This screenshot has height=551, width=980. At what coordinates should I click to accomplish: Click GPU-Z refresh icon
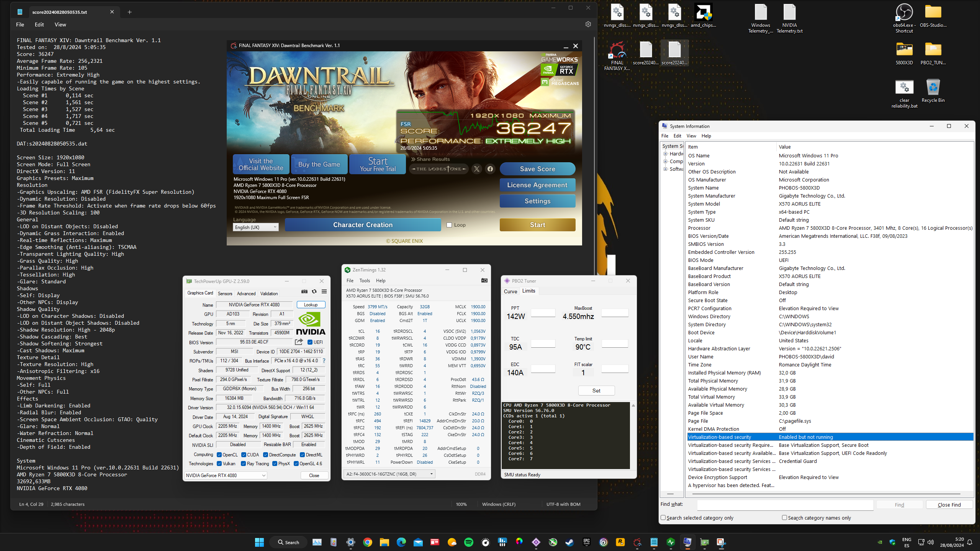click(x=314, y=291)
